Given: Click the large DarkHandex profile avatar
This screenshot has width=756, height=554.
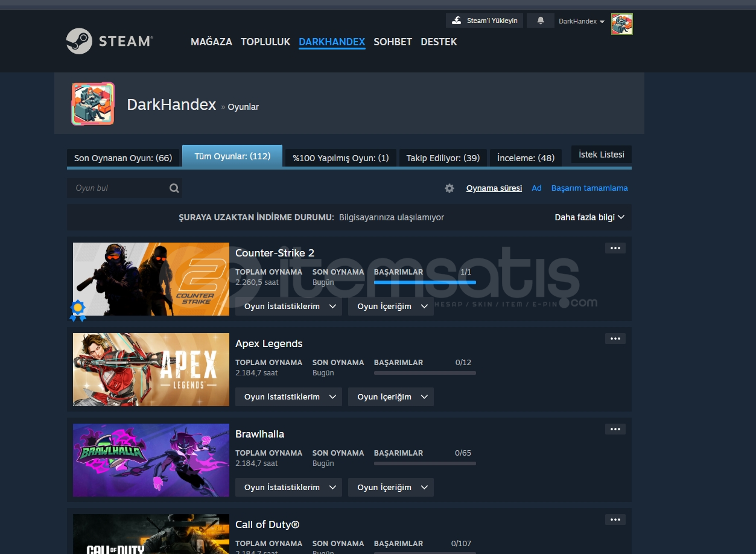Looking at the screenshot, I should tap(93, 104).
